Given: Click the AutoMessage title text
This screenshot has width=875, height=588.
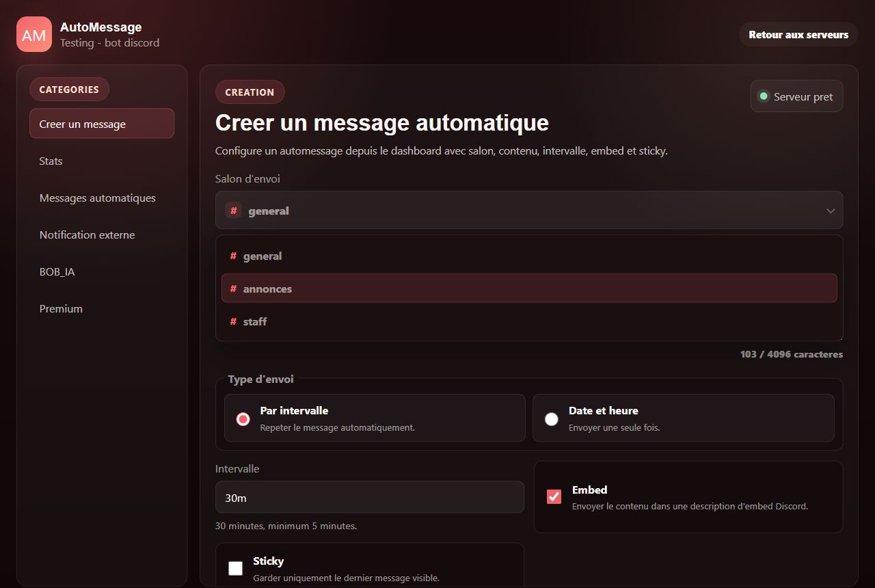Looking at the screenshot, I should tap(101, 27).
